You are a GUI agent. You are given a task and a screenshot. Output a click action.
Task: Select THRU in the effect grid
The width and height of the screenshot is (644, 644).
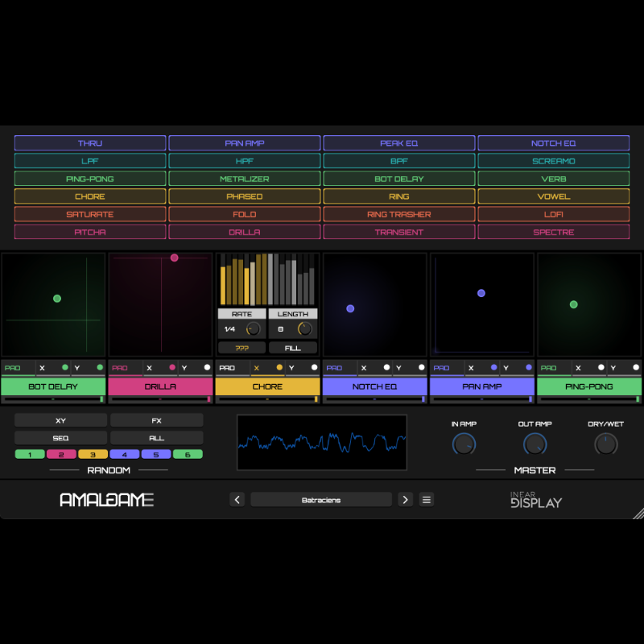(x=90, y=143)
